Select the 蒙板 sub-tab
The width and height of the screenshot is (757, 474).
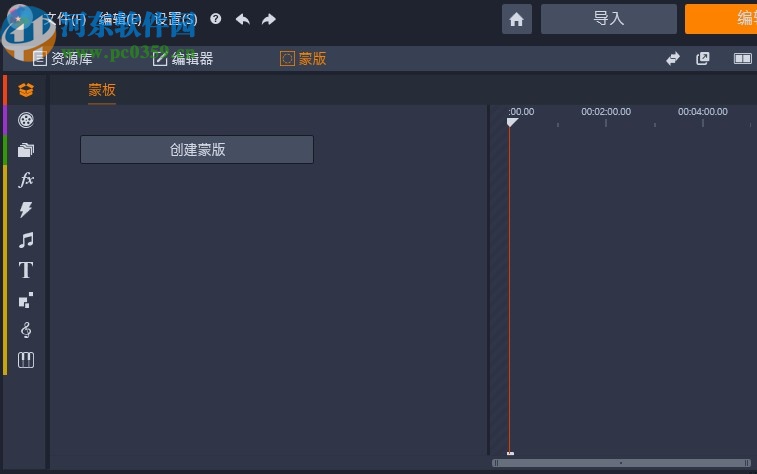click(x=102, y=90)
